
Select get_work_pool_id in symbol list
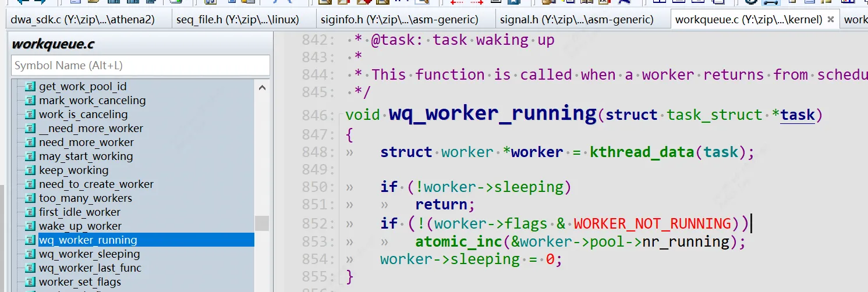(x=83, y=87)
